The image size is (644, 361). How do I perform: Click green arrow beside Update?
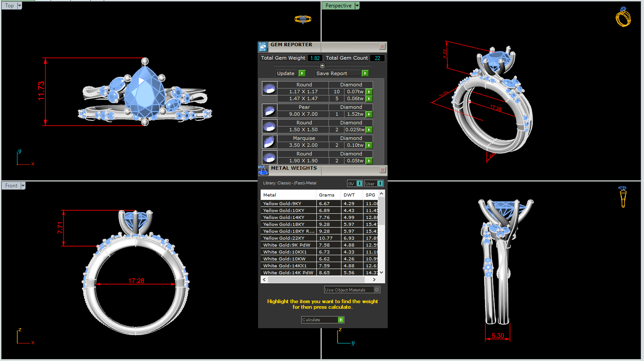302,73
